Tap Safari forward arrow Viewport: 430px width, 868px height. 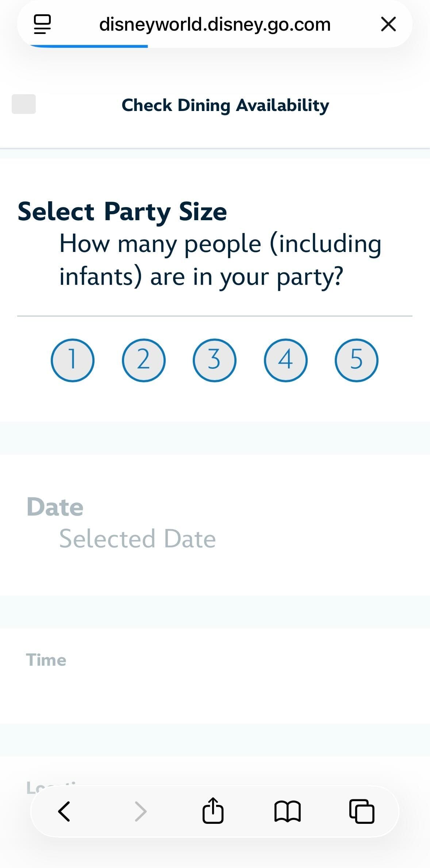141,811
